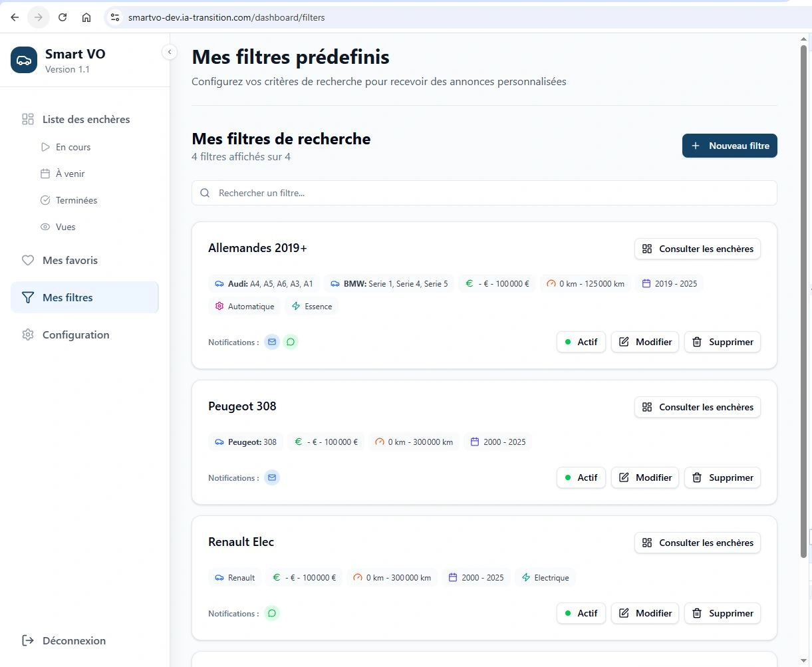Screen dimensions: 812x667
Task: Click the Smart VO car logo
Action: point(24,60)
